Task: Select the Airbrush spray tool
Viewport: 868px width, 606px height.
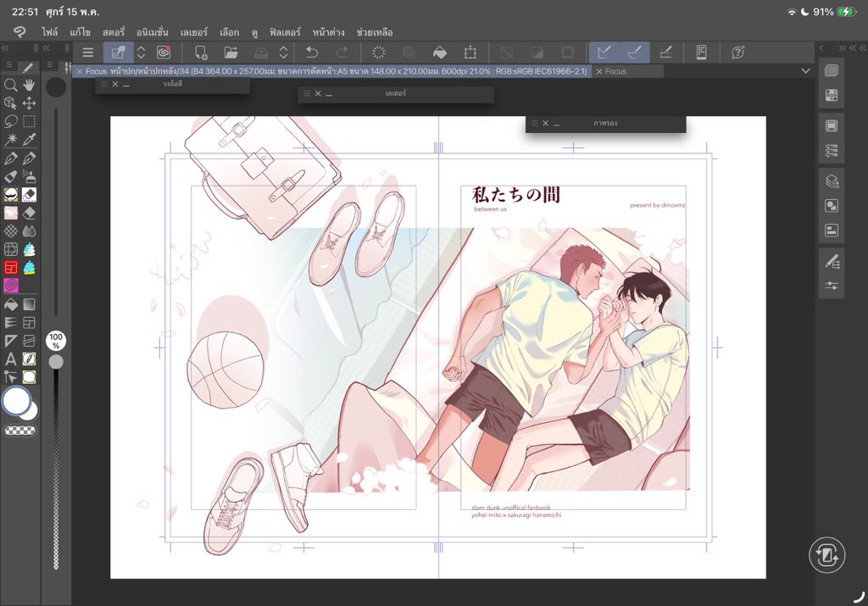Action: [29, 176]
